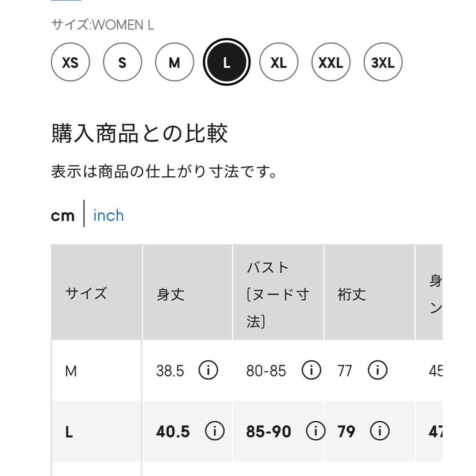Click the bold L row size cell

tap(96, 431)
